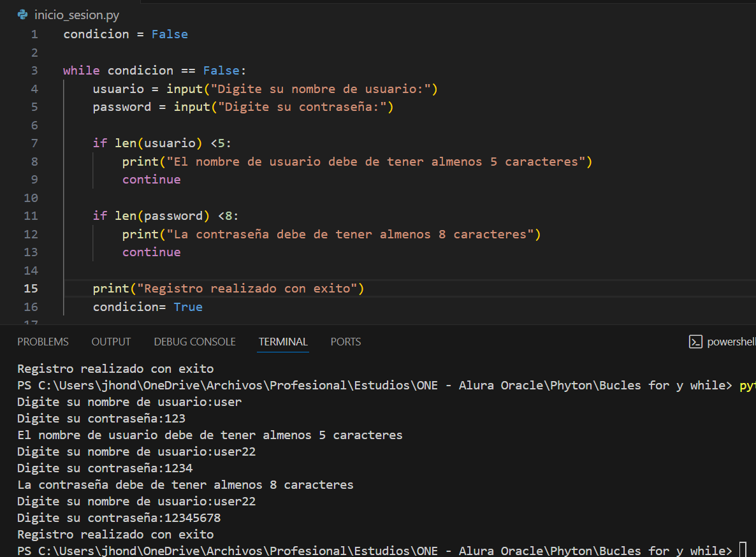This screenshot has width=756, height=557.
Task: Click the continue statement on line 13
Action: tap(152, 252)
